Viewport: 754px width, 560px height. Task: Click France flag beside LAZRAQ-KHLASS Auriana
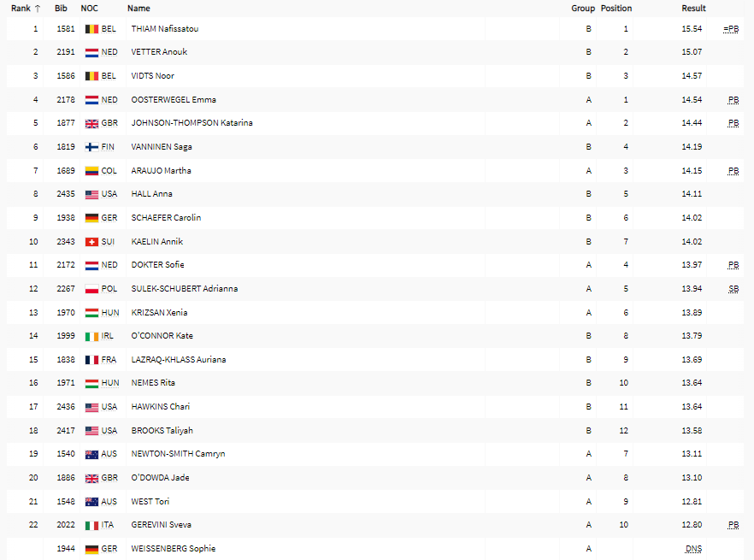click(91, 360)
